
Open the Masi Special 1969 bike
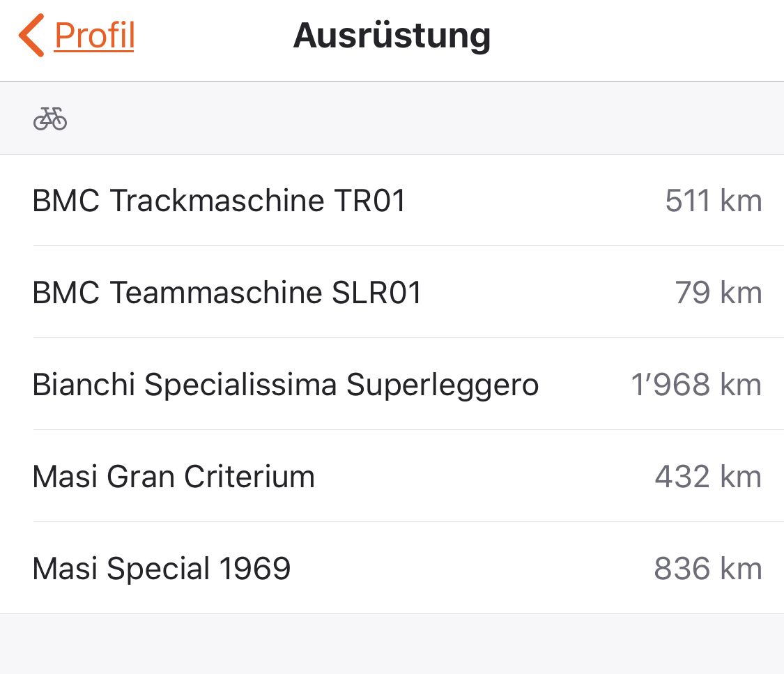pos(161,569)
